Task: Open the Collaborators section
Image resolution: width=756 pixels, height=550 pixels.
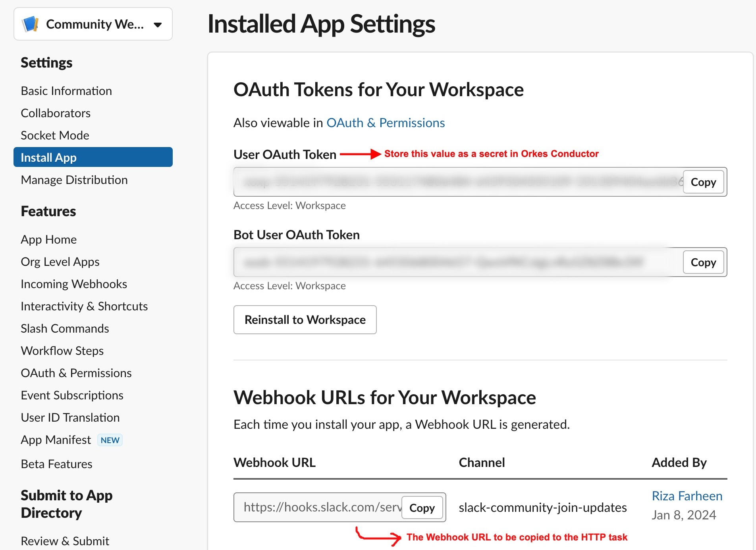Action: (x=55, y=113)
